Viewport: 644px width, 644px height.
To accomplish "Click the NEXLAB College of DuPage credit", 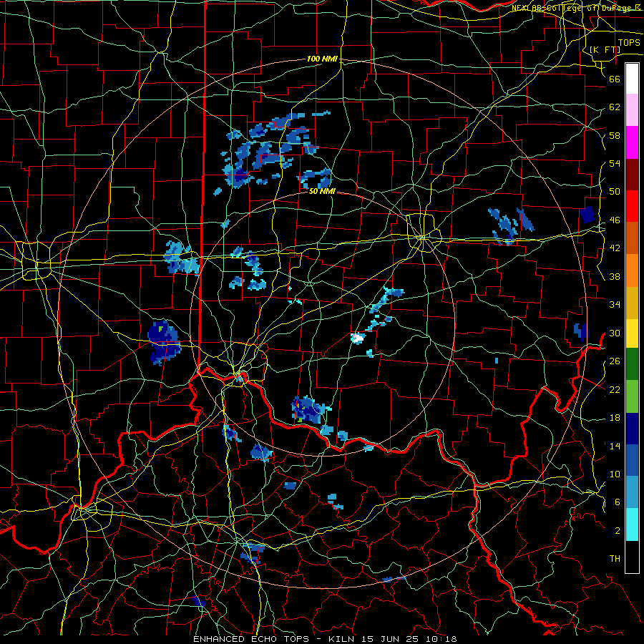I will [x=575, y=7].
